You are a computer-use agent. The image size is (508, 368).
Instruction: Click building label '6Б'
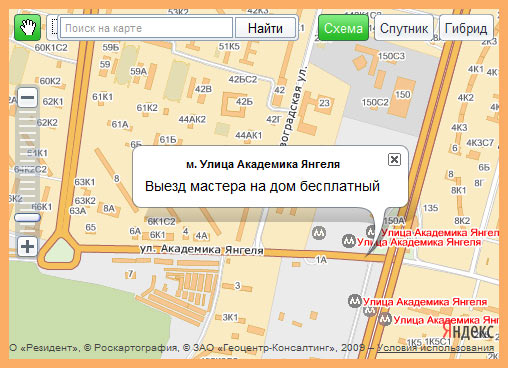[x=484, y=167]
